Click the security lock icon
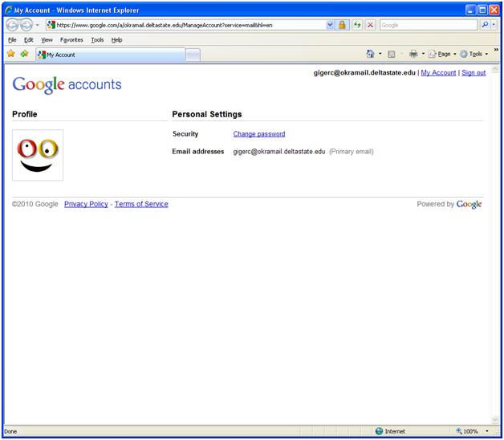The image size is (504, 440). tap(342, 25)
